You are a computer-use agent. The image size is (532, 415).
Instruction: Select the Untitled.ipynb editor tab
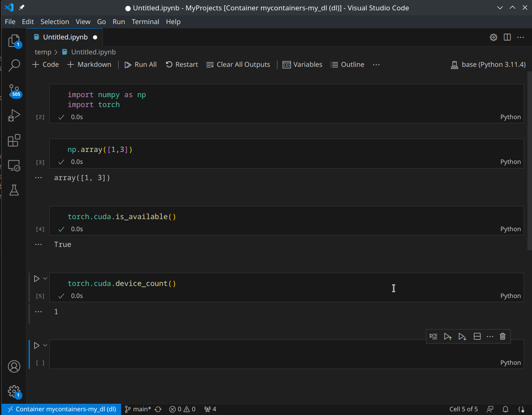click(65, 37)
